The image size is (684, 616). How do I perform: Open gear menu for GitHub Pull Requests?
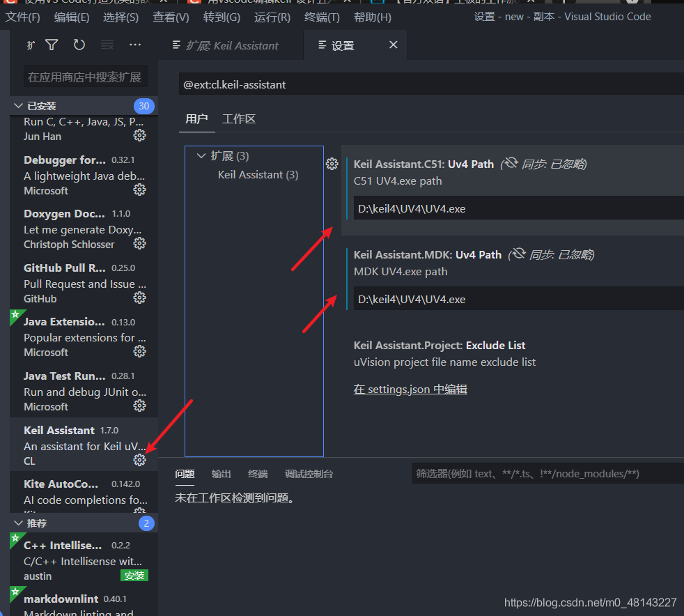[139, 298]
